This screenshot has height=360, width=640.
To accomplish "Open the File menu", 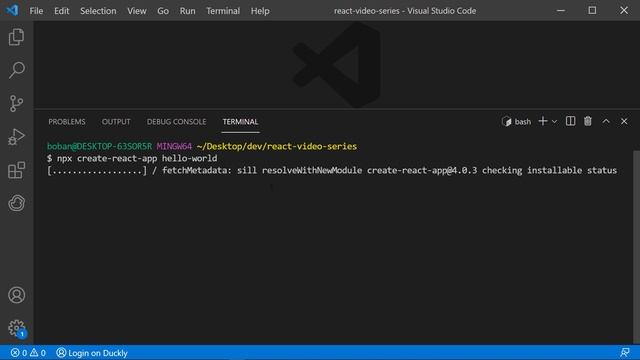I will 36,11.
